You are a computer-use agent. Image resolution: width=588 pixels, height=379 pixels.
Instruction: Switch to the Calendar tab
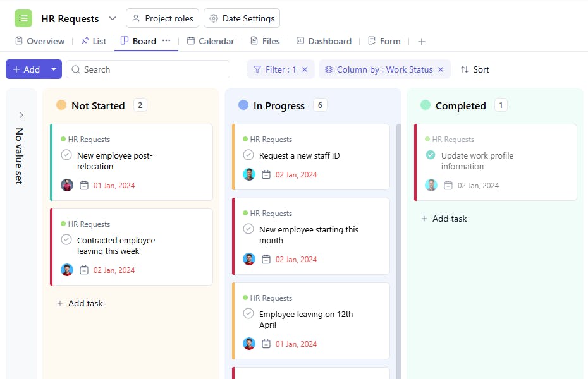211,41
